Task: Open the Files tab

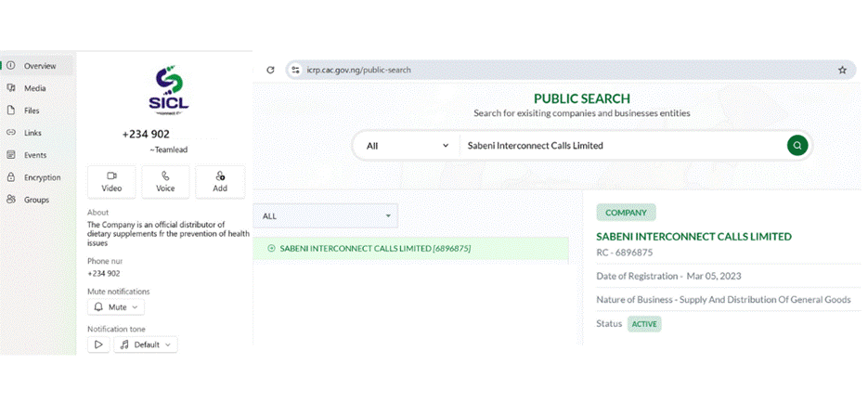Action: coord(32,110)
